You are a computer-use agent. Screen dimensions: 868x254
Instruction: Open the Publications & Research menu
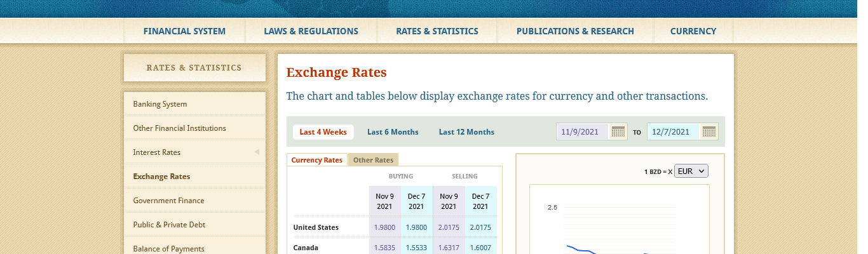(x=575, y=31)
